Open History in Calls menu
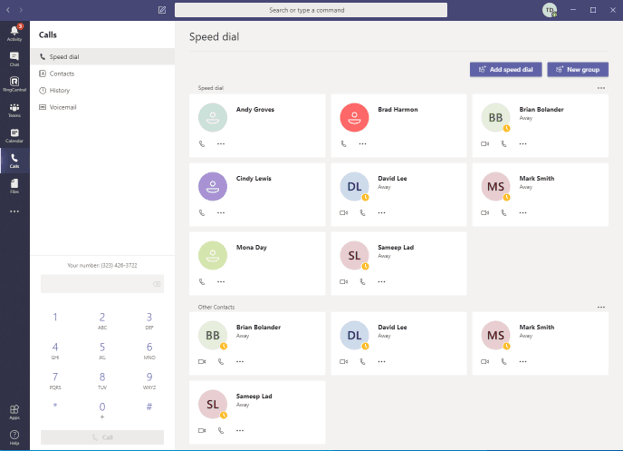Image resolution: width=623 pixels, height=451 pixels. [103, 91]
